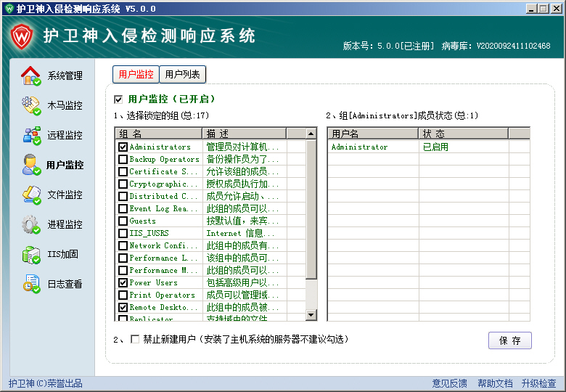Select the 进程监控 cog icon
The width and height of the screenshot is (566, 392).
(x=31, y=224)
